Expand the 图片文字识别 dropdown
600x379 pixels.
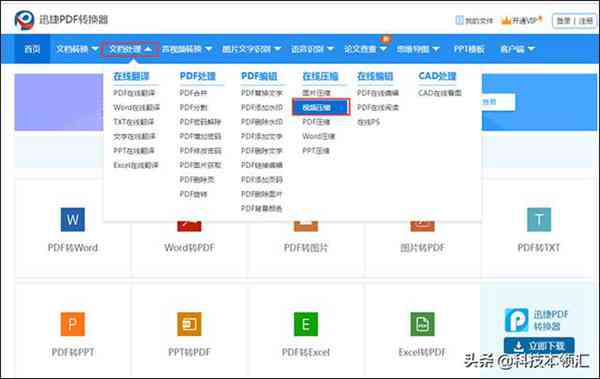tap(251, 49)
